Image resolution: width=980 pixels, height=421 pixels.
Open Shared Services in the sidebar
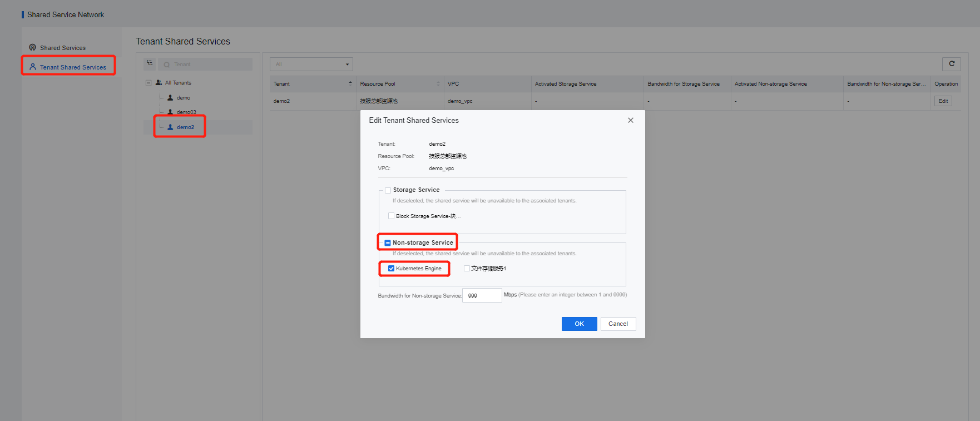click(62, 48)
